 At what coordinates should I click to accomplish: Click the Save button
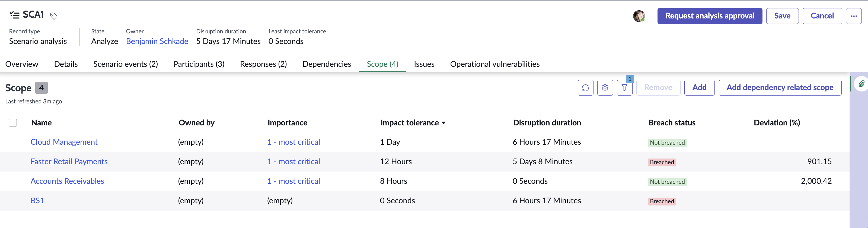(x=782, y=16)
